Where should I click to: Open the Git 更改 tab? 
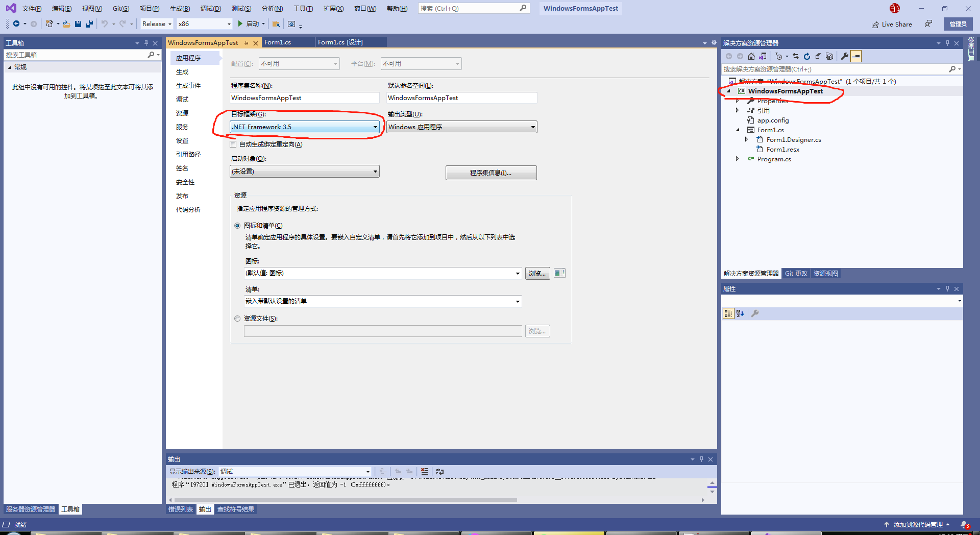point(796,274)
